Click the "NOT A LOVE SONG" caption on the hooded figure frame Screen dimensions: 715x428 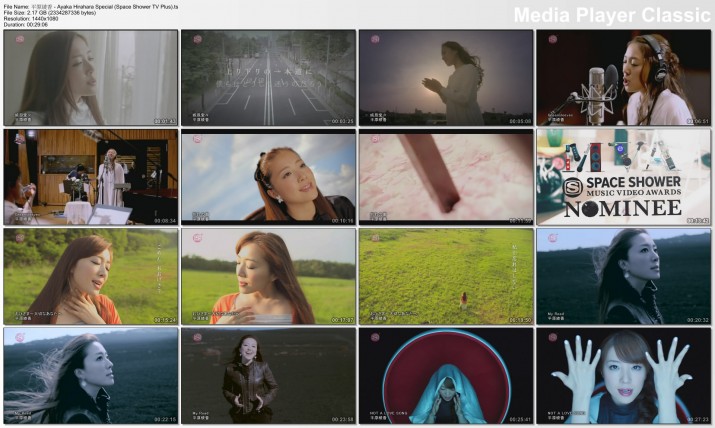coord(389,413)
